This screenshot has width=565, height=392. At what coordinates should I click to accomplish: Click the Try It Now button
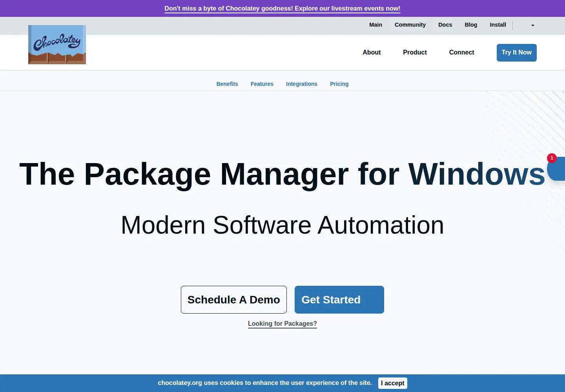point(516,53)
